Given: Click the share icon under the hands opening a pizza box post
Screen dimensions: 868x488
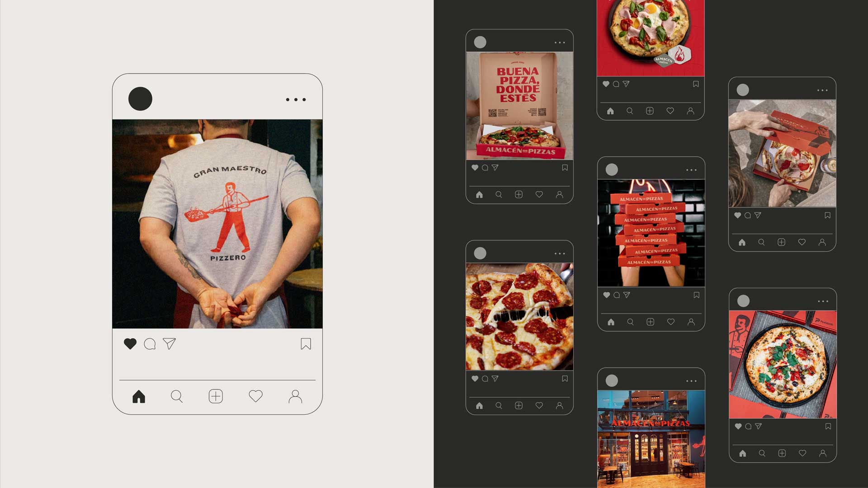Looking at the screenshot, I should (x=758, y=216).
